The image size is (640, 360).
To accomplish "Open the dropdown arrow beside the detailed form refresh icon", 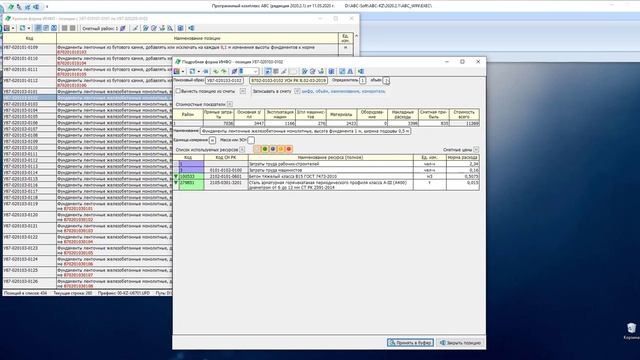I will click(199, 71).
